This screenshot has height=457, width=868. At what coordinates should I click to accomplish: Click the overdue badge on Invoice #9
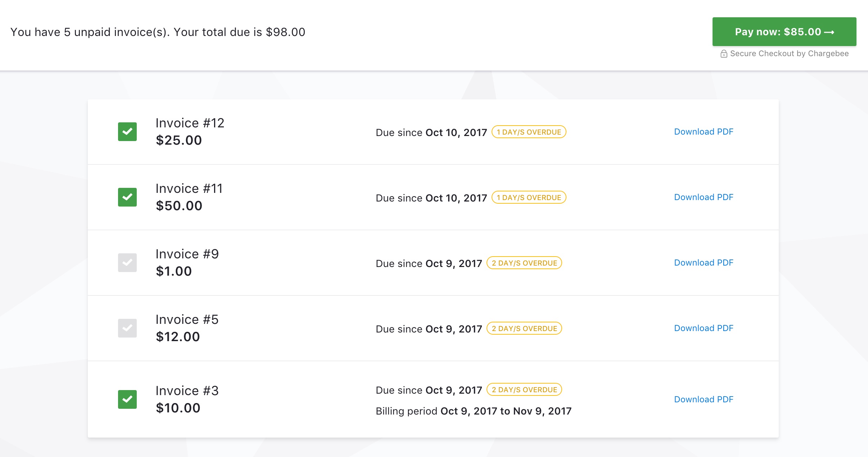click(x=524, y=263)
